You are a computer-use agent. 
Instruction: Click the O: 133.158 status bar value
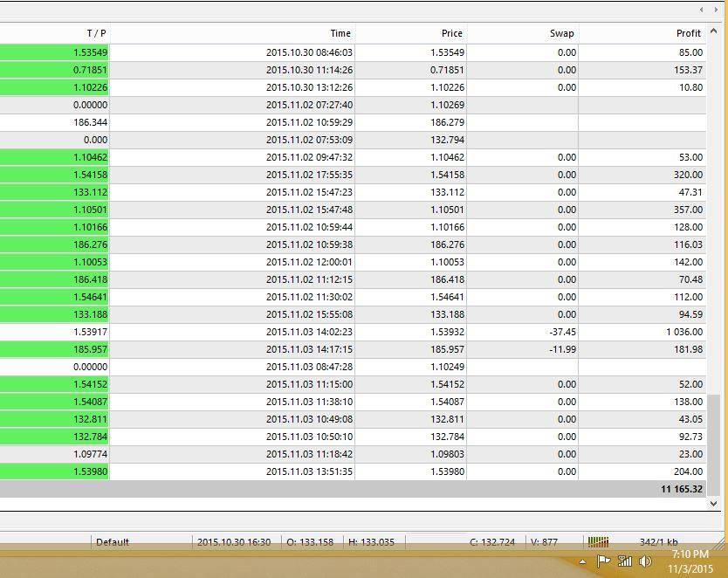click(x=310, y=542)
